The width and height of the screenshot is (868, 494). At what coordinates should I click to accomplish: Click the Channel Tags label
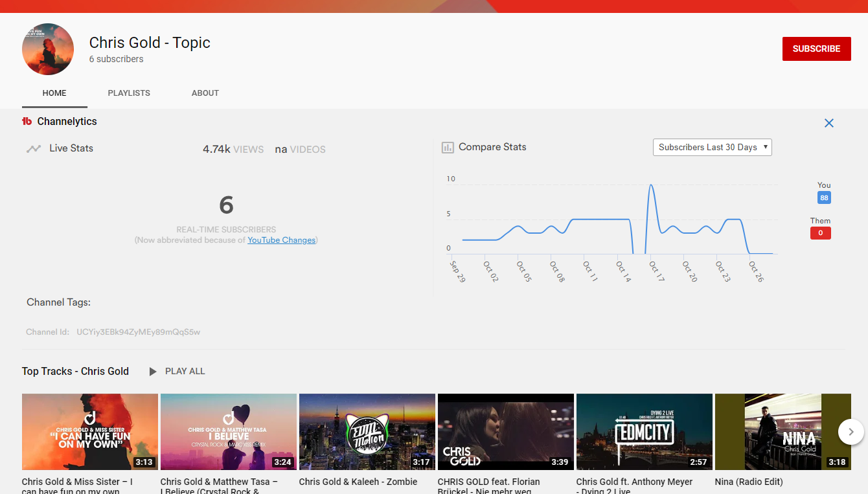[59, 302]
